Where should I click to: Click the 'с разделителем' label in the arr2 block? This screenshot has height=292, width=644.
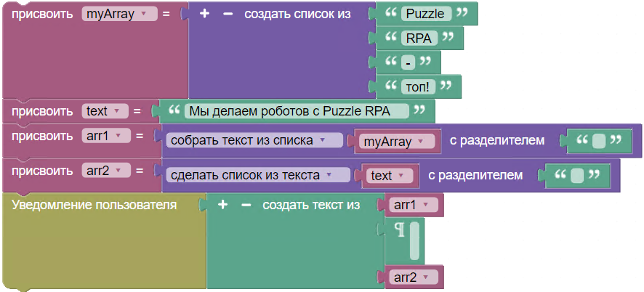pos(475,175)
